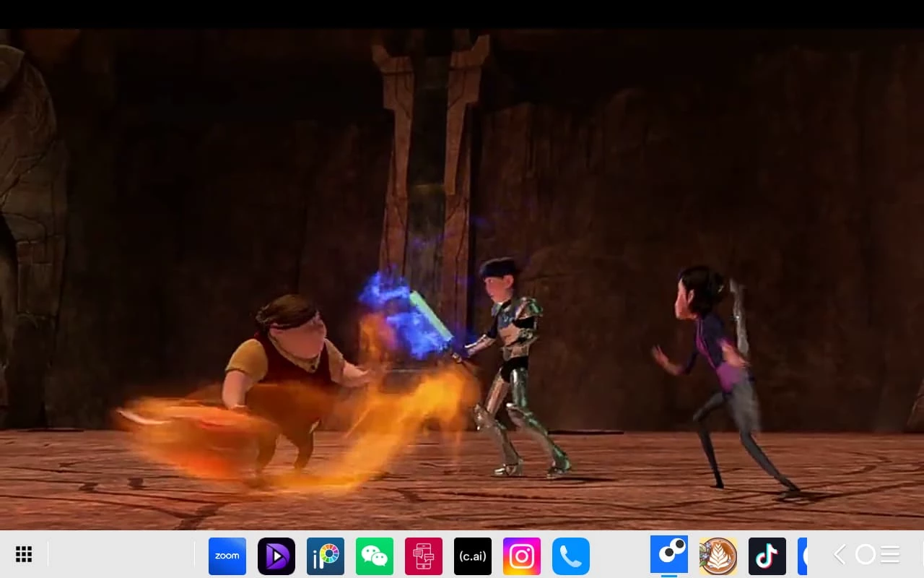
Task: Open the partially hidden blue app icon
Action: 802,556
